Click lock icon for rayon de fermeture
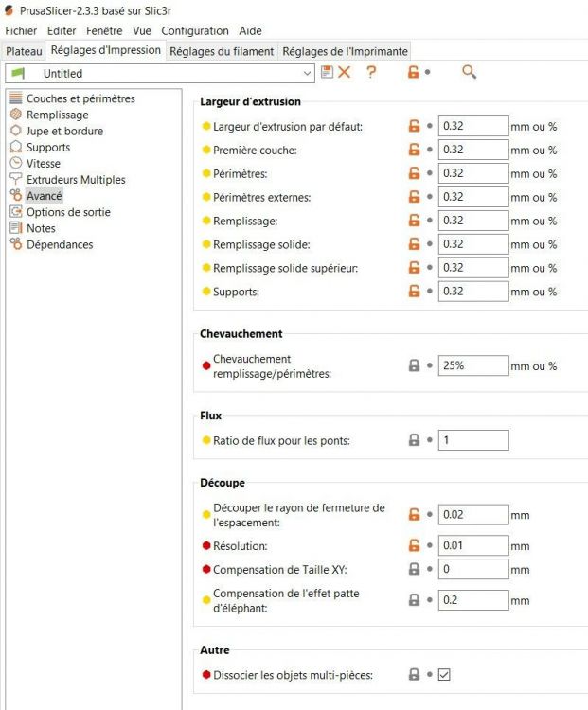The height and width of the screenshot is (710, 588). pos(414,514)
